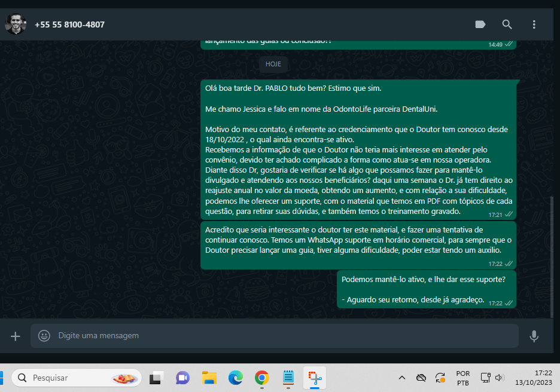
Task: Show hidden system tray icons
Action: (x=402, y=378)
